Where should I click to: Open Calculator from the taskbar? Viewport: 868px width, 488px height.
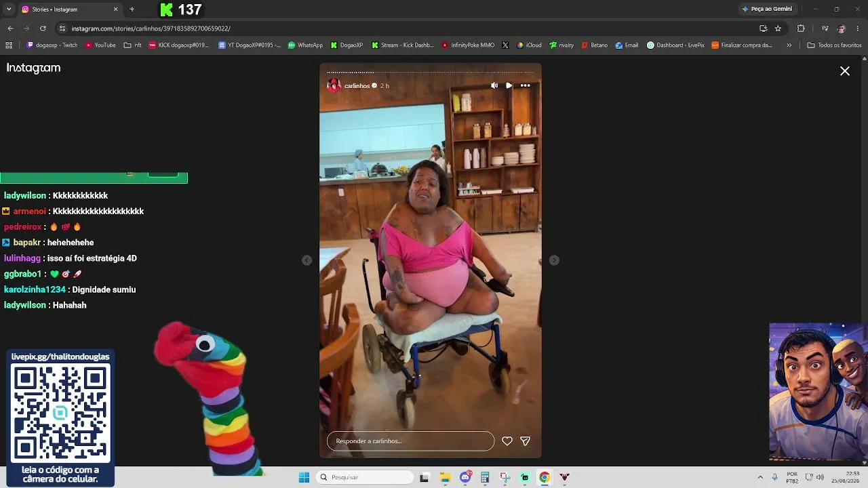click(x=485, y=477)
